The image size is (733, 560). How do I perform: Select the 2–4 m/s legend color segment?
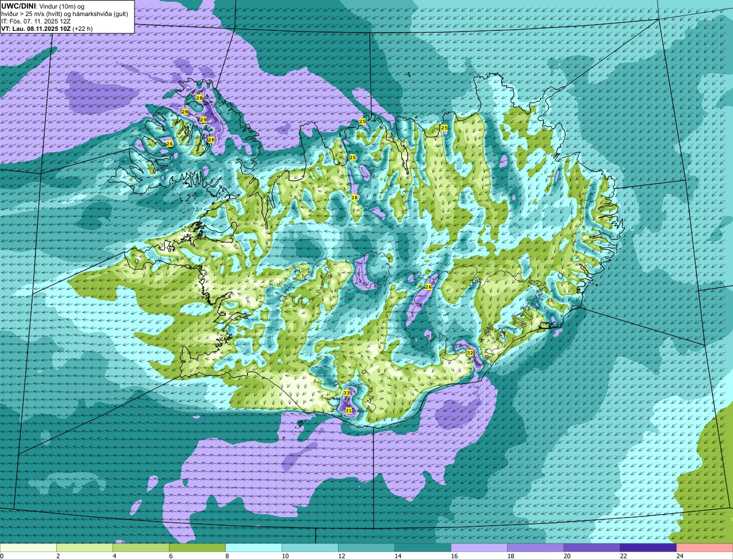pos(85,547)
